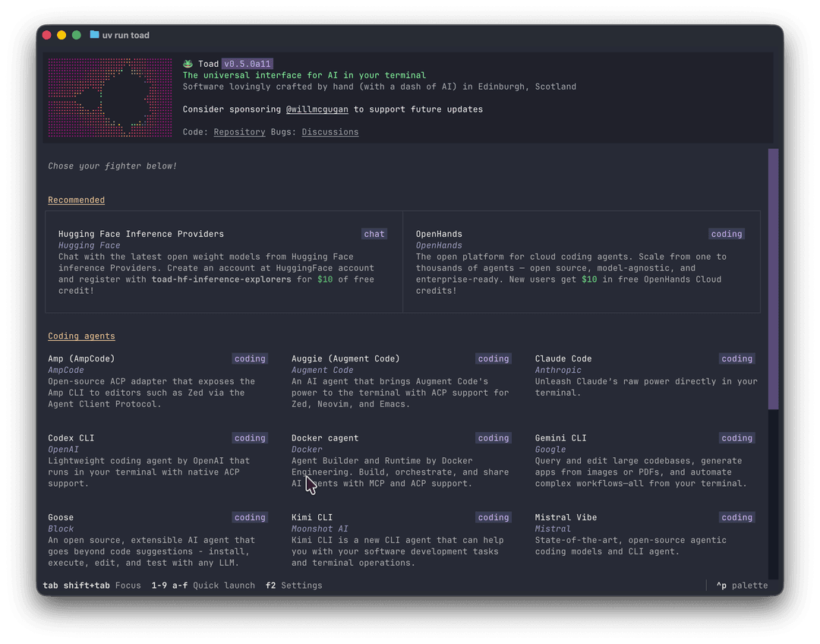Click the f2 Settings footer shortcut

click(x=294, y=586)
